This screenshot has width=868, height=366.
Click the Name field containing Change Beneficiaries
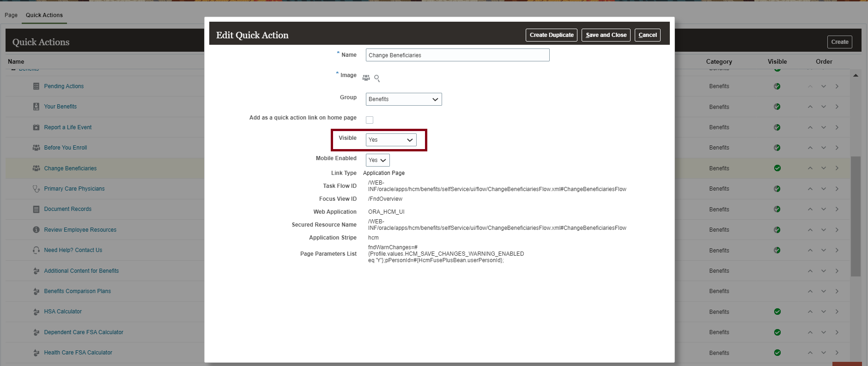click(x=457, y=55)
